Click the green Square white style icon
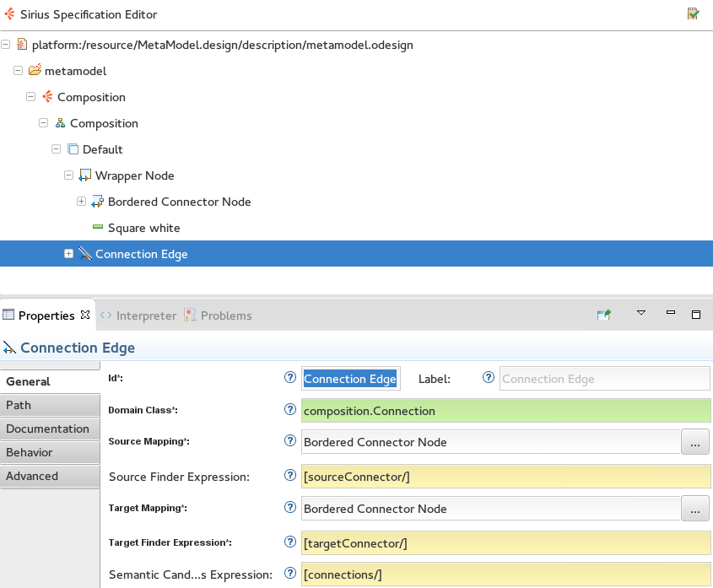 (98, 226)
